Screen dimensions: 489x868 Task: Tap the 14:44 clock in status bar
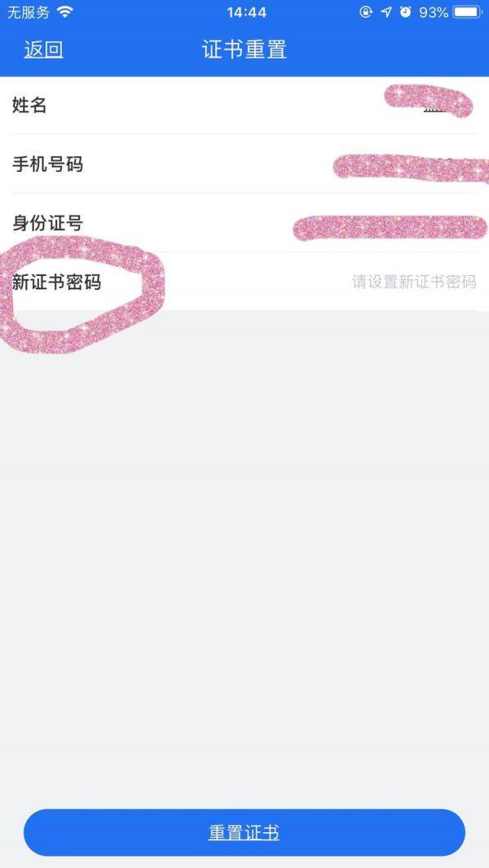pyautogui.click(x=246, y=12)
